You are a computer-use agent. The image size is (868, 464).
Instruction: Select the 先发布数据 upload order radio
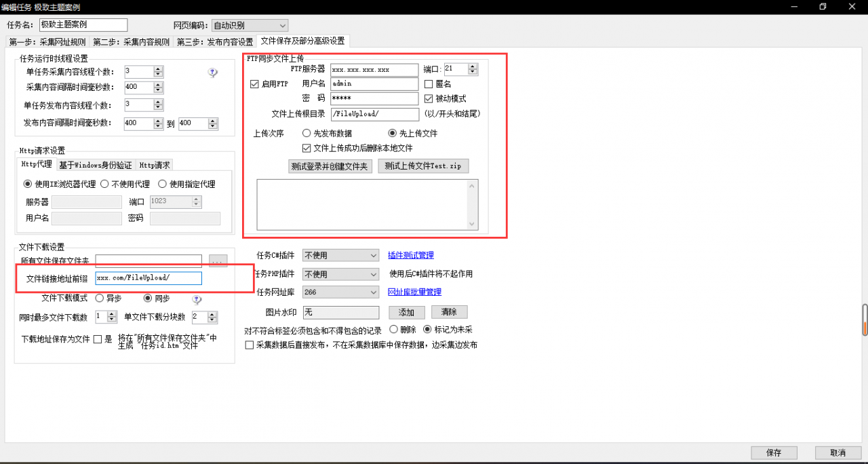(307, 133)
